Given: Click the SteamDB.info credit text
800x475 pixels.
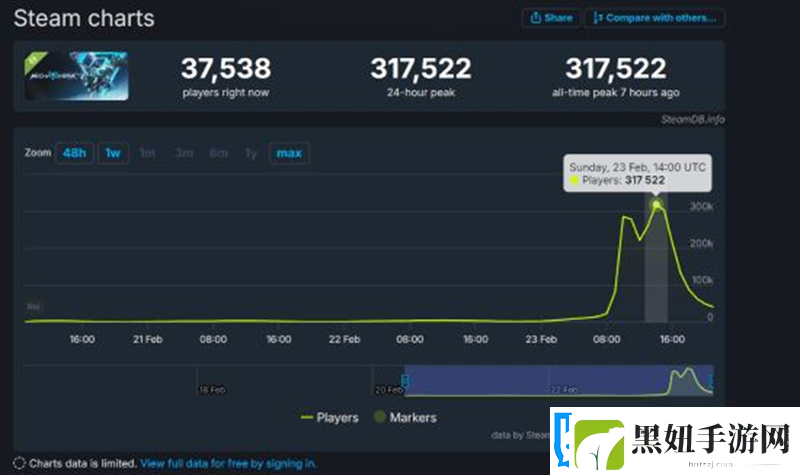Looking at the screenshot, I should pyautogui.click(x=693, y=119).
